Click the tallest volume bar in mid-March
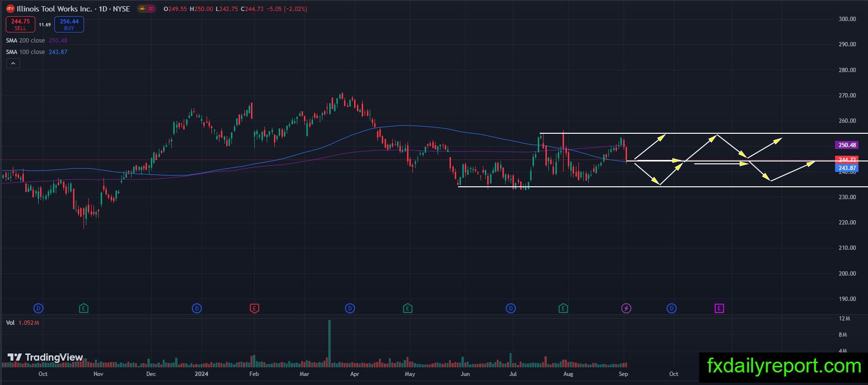This screenshot has width=868, height=385. coord(329,343)
